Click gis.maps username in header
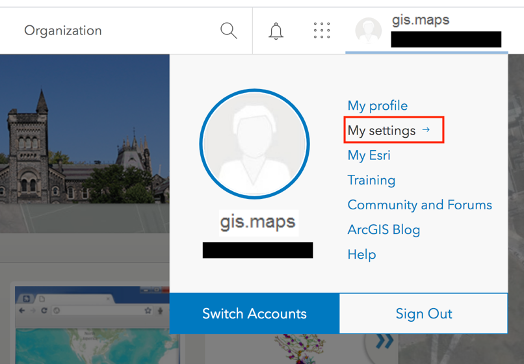This screenshot has width=524, height=364. pos(420,20)
